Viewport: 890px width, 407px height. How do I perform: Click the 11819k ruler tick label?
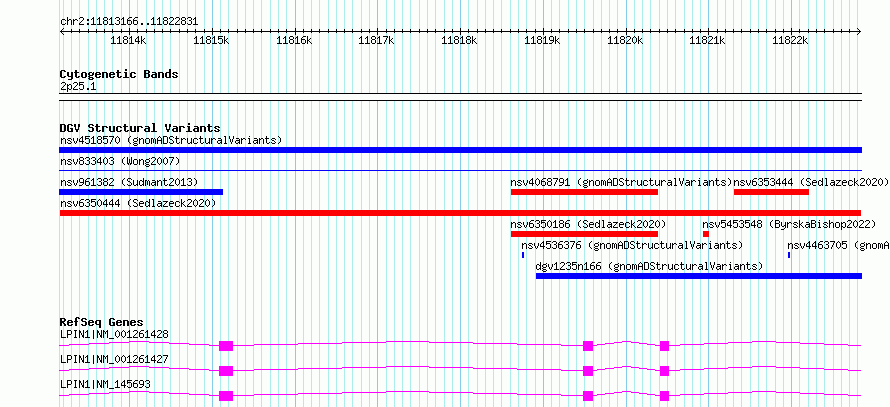tap(543, 40)
